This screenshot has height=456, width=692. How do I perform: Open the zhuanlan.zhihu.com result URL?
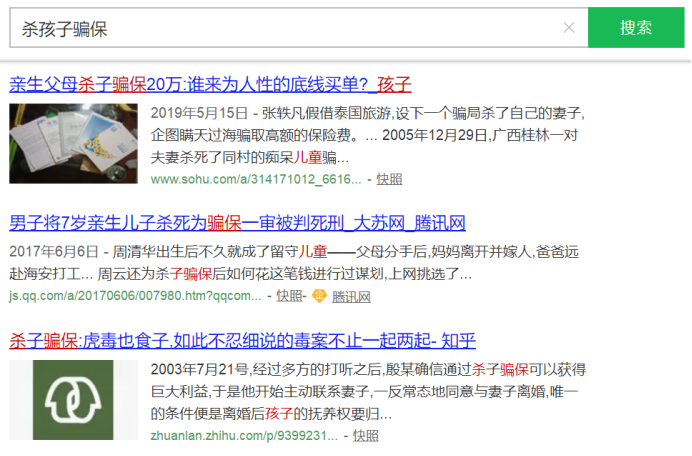(244, 436)
